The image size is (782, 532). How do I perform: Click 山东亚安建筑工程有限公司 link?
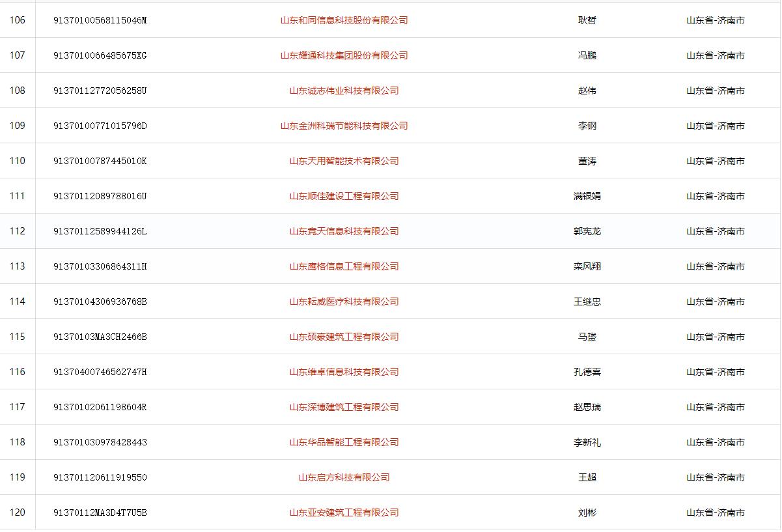pos(344,512)
